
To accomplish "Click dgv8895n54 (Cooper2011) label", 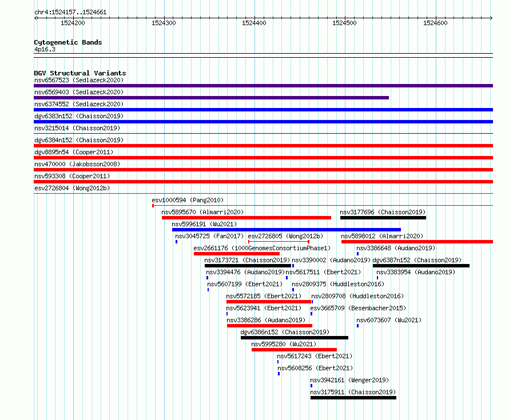I will coord(74,152).
